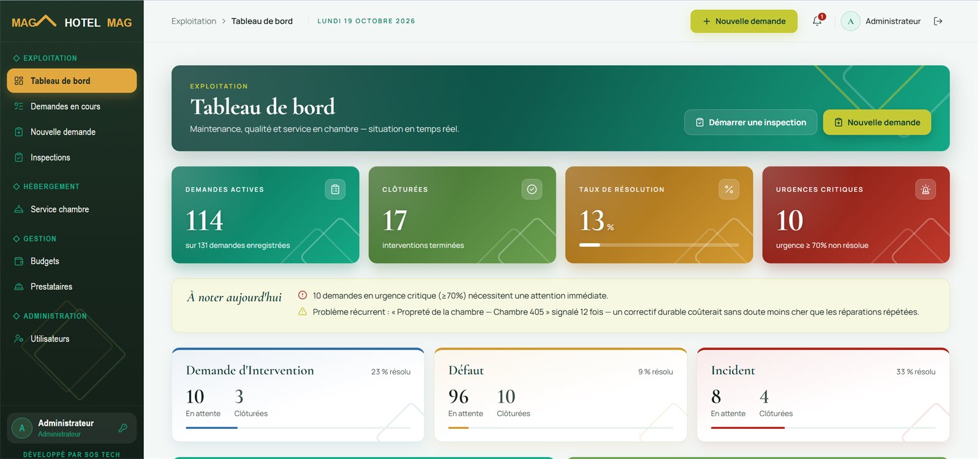Image resolution: width=980 pixels, height=459 pixels.
Task: Open the notifications bell
Action: (817, 21)
